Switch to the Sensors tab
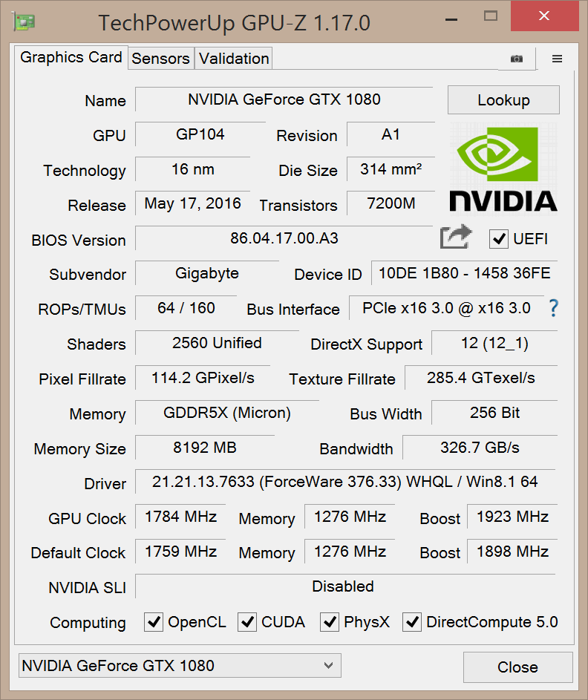 click(x=160, y=58)
